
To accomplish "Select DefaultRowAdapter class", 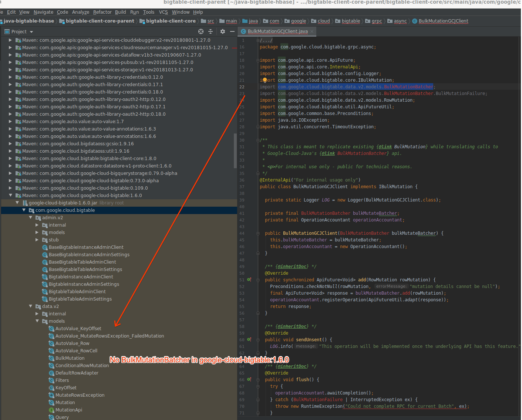I will click(x=77, y=373).
